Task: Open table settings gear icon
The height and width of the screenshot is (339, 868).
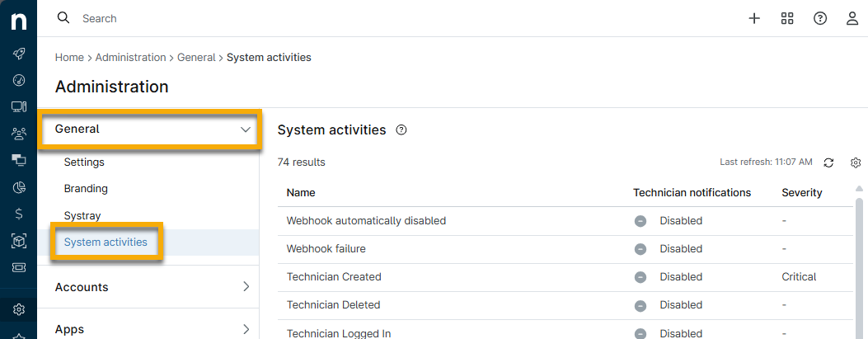Action: coord(856,162)
